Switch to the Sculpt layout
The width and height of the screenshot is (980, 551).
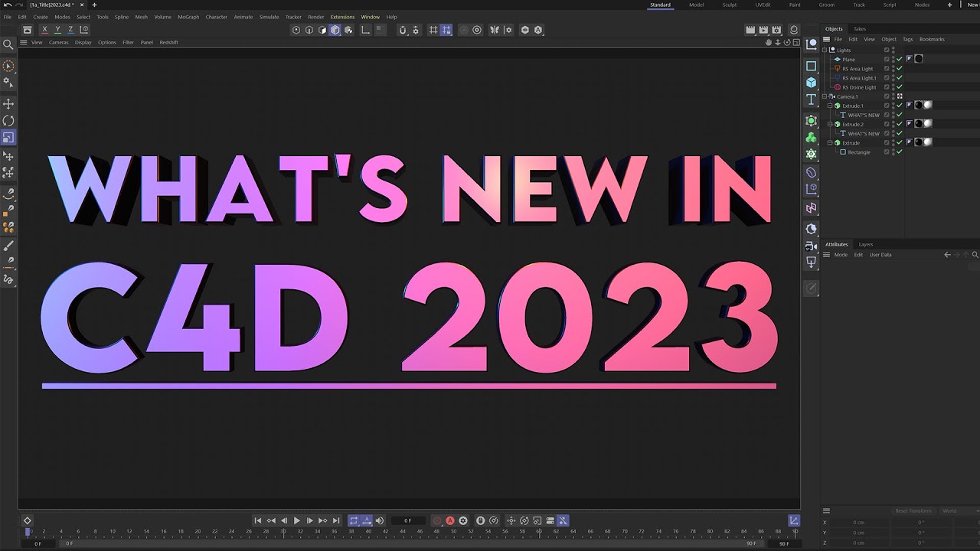(730, 5)
